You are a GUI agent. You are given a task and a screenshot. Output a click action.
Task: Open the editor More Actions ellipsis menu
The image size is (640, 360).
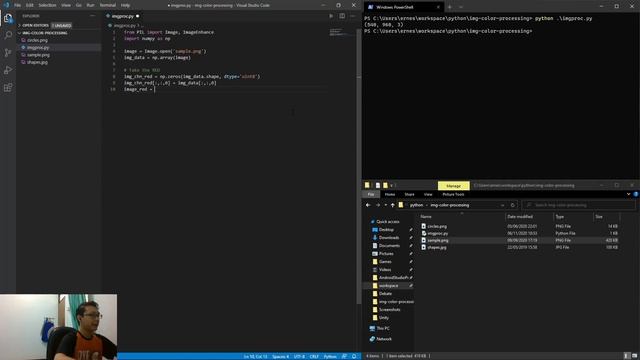[353, 16]
